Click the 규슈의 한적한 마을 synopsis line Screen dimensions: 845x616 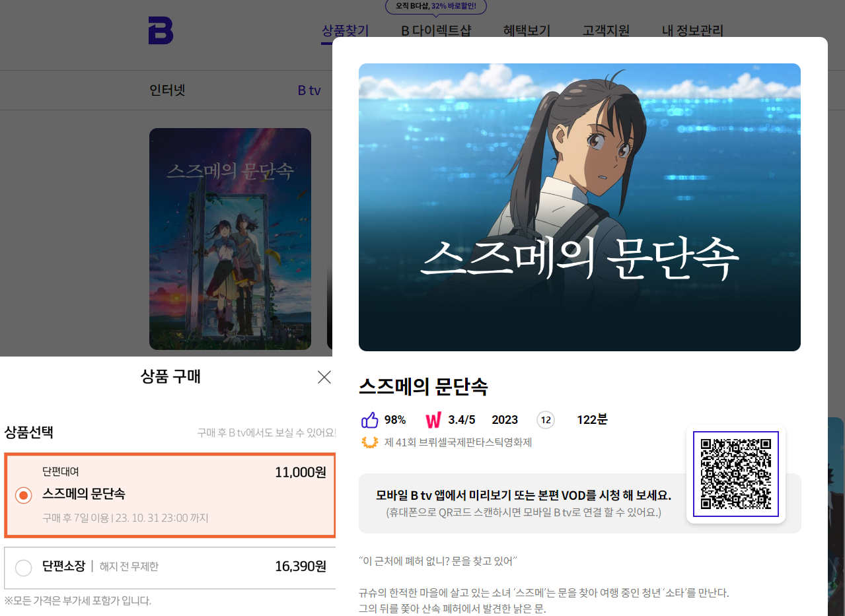[x=544, y=593]
